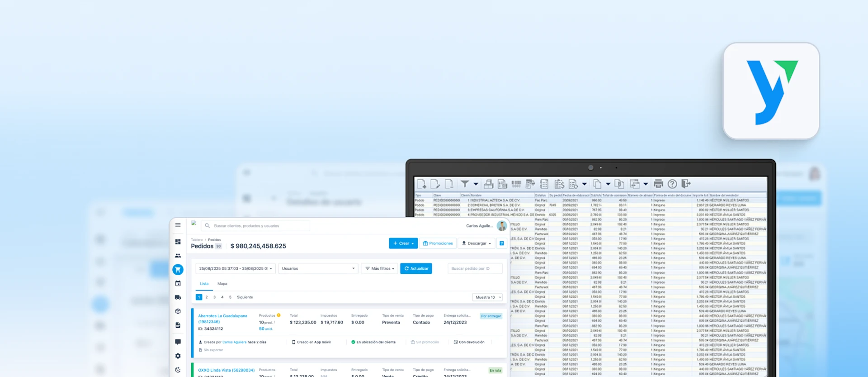Viewport: 868px width, 377px height.
Task: Click the INDUSTRIAL AZTECA row in the laptop table
Action: pos(590,200)
